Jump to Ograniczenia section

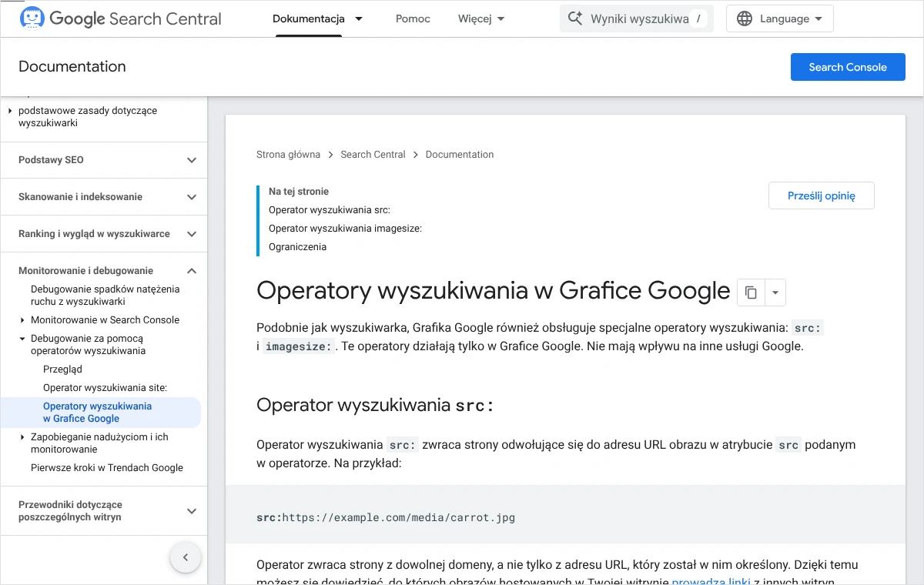point(297,247)
